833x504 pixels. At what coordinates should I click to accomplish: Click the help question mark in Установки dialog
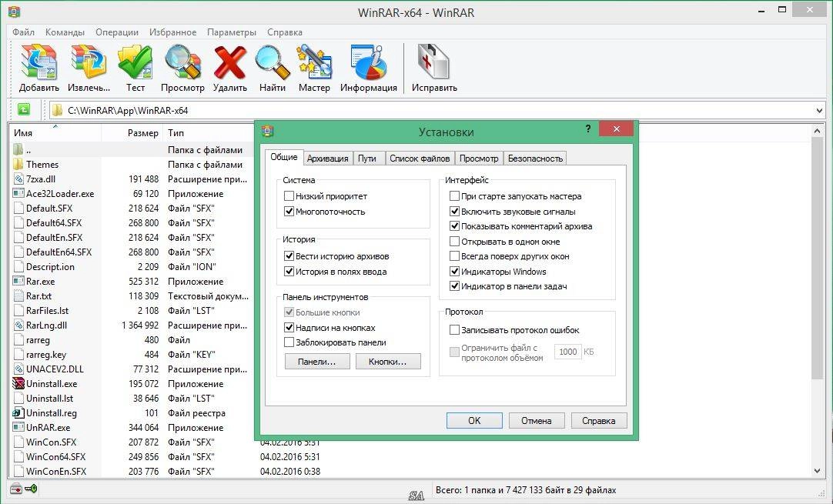click(588, 129)
